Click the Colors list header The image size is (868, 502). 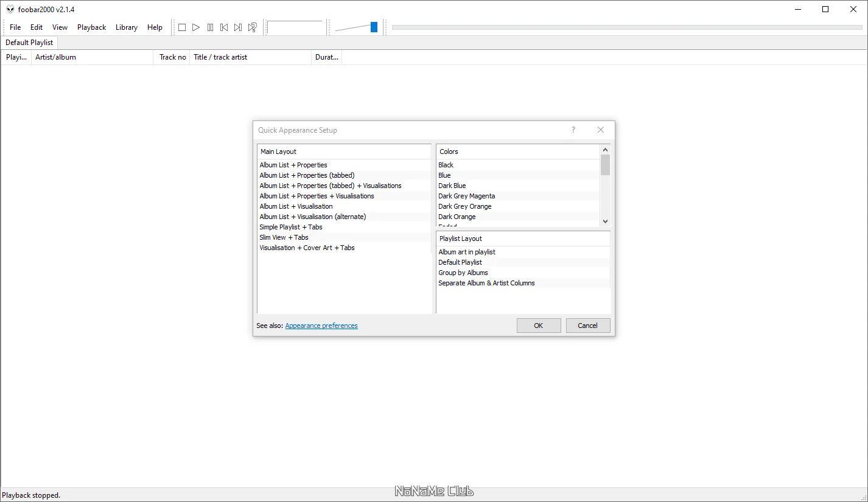pos(518,152)
